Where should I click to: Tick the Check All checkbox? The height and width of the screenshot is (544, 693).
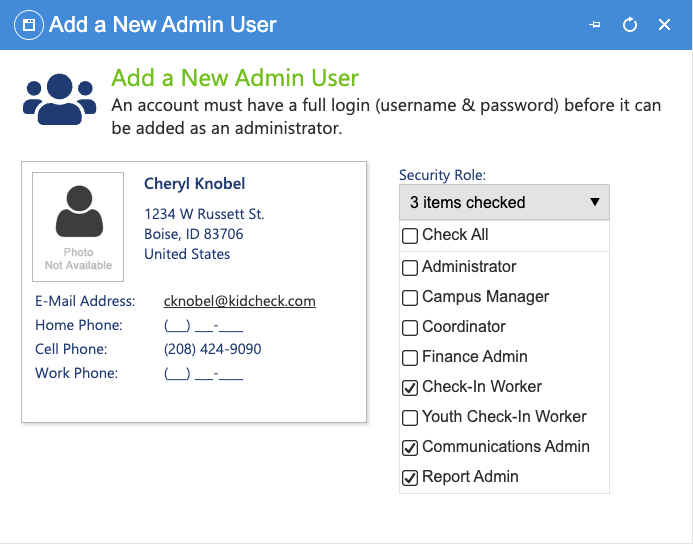410,236
